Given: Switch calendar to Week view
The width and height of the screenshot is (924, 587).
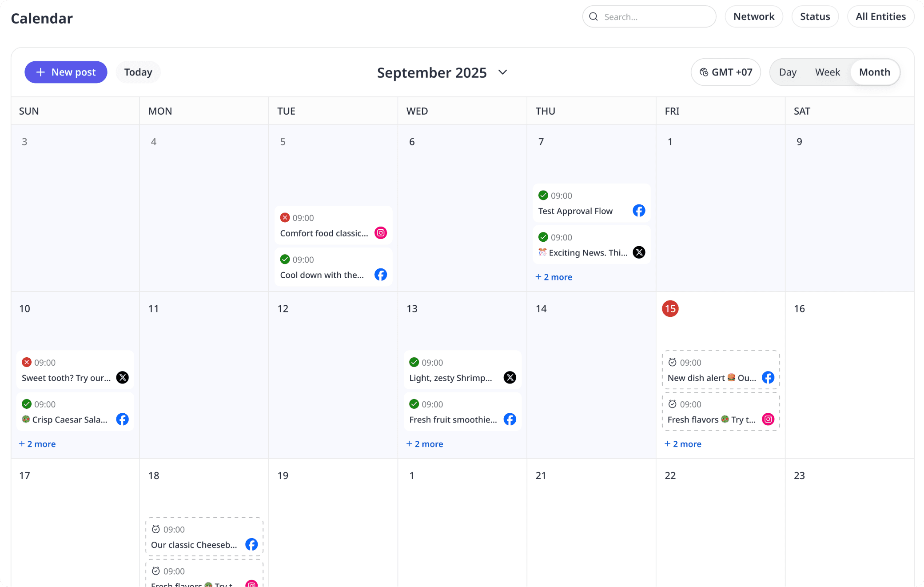Looking at the screenshot, I should click(x=827, y=72).
